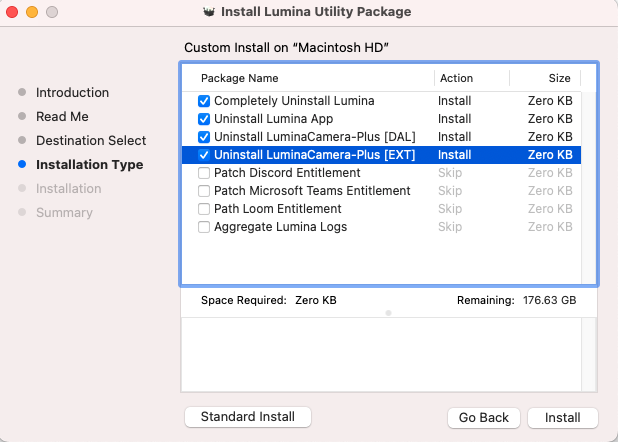Click Install action of Completely Uninstall Lumina
This screenshot has width=618, height=442.
(x=454, y=101)
